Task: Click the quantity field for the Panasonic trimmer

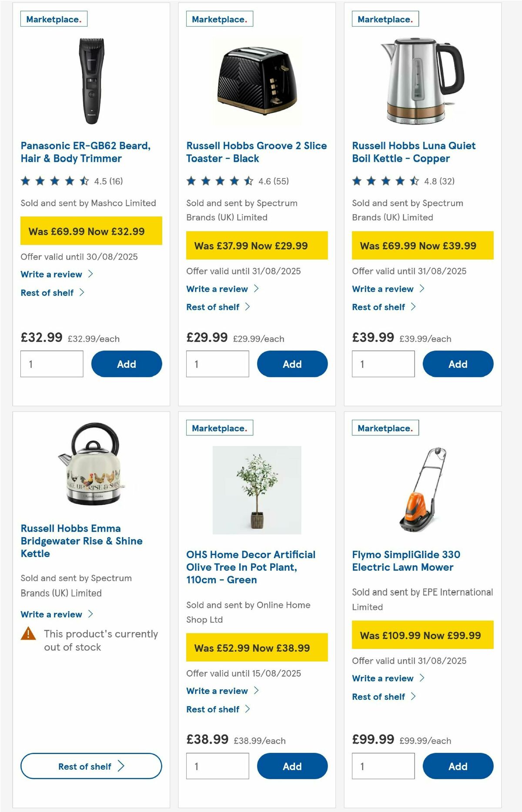Action: coord(52,364)
